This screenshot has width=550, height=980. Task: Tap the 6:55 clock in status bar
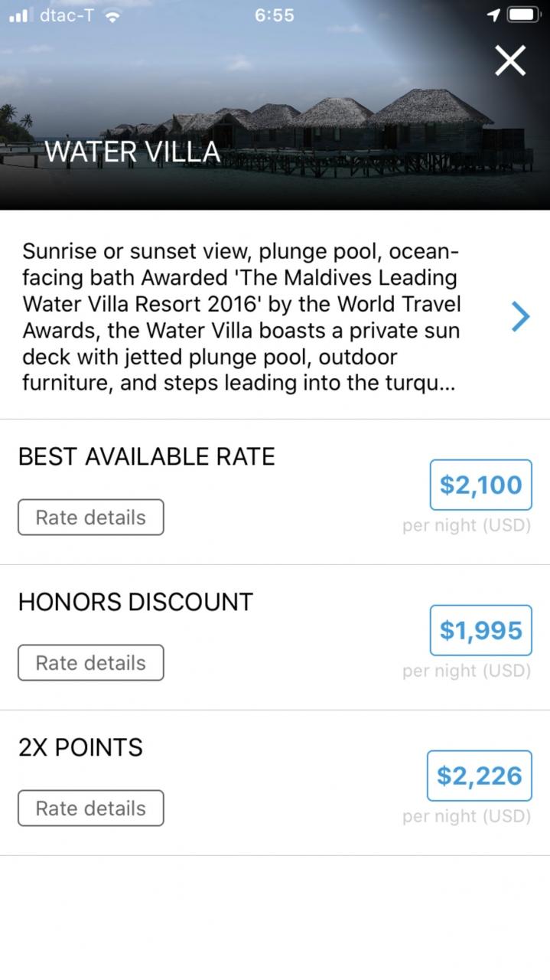click(274, 15)
